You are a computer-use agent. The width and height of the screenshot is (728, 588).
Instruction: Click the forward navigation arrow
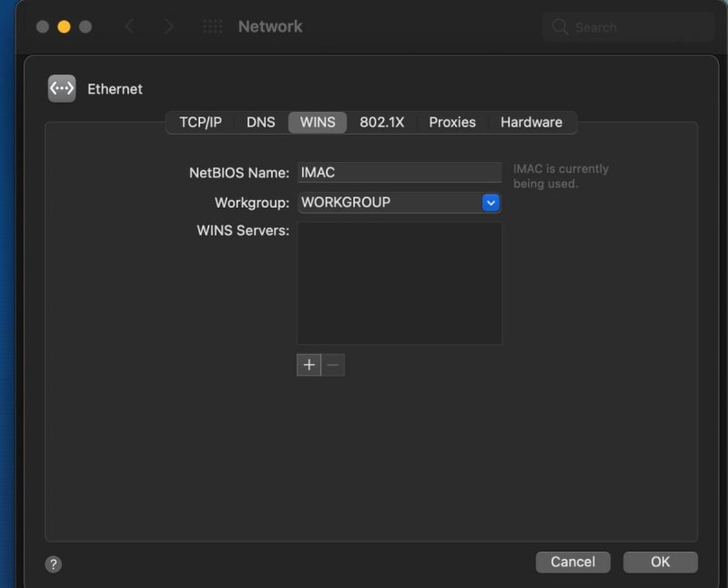coord(168,27)
